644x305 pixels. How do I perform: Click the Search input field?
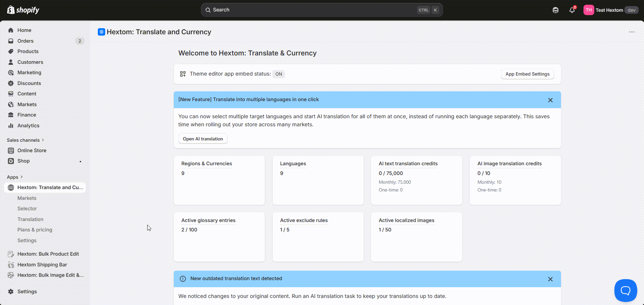pos(322,10)
